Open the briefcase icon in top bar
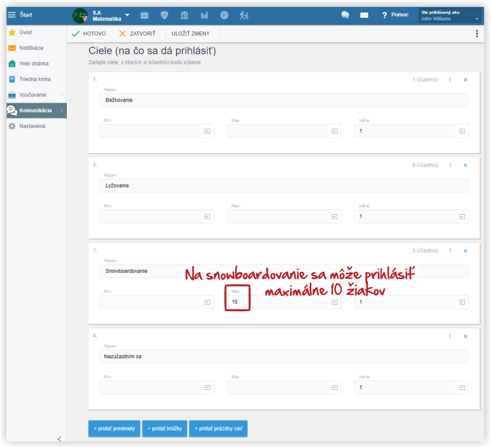This screenshot has height=448, width=491. click(x=144, y=15)
